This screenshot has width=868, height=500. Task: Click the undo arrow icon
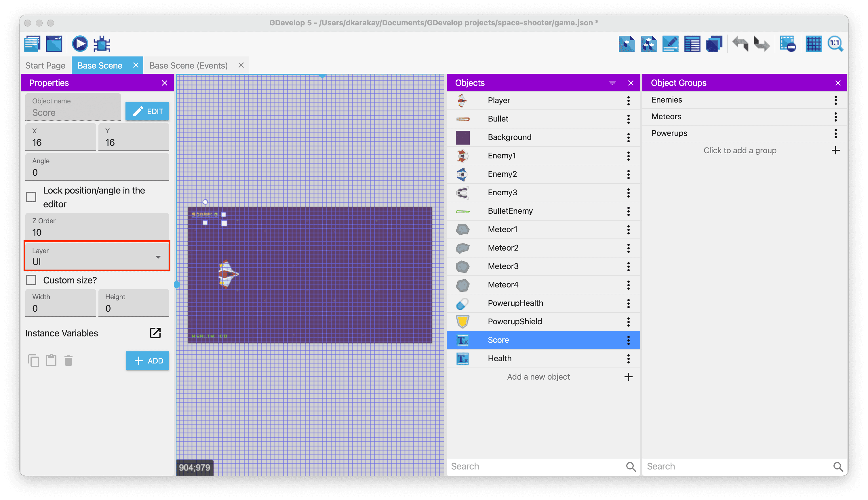tap(740, 44)
